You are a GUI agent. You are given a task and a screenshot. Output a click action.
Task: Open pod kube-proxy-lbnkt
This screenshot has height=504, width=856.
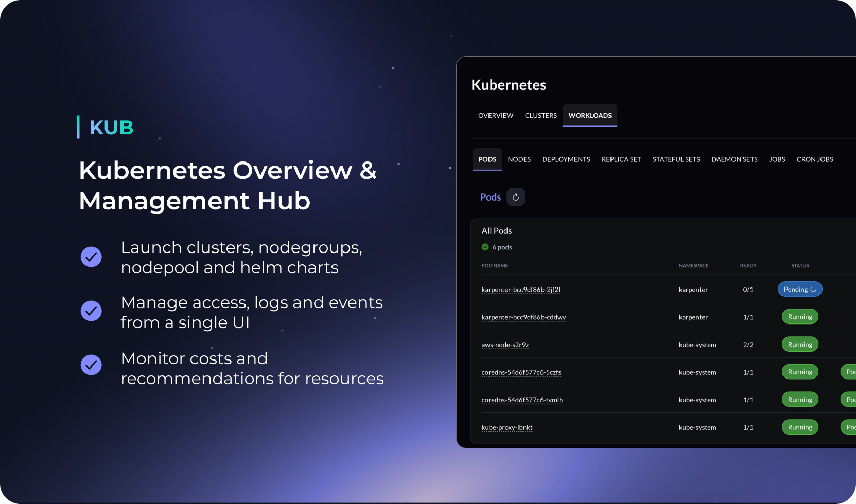506,427
